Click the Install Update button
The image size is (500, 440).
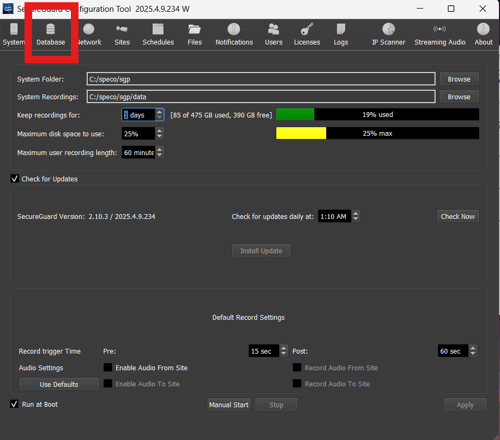(x=261, y=251)
